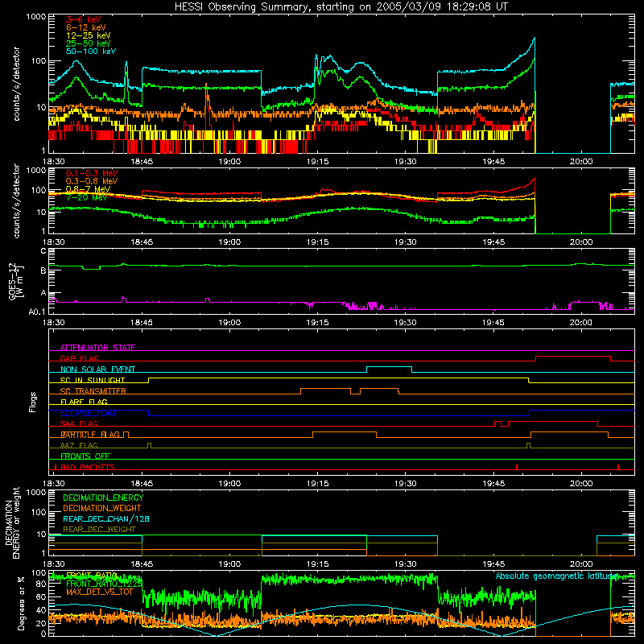
Task: Select the PARTICLE_FLAG label
Action: click(90, 434)
